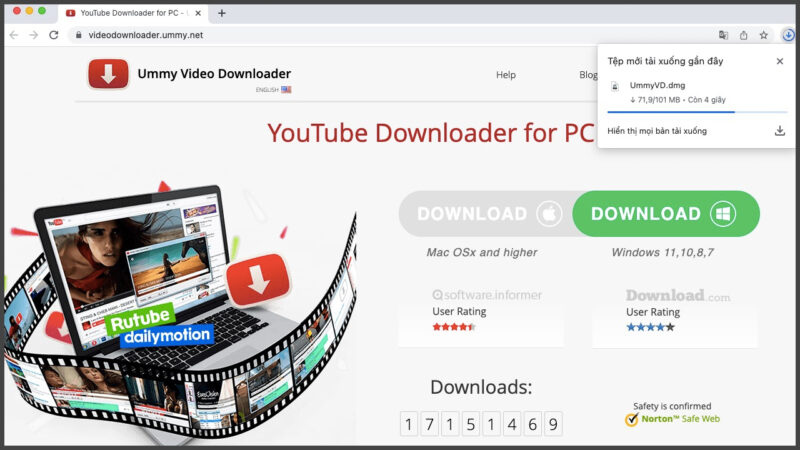This screenshot has width=800, height=450.
Task: Click the Ummy Video Downloader logo icon
Action: [108, 74]
